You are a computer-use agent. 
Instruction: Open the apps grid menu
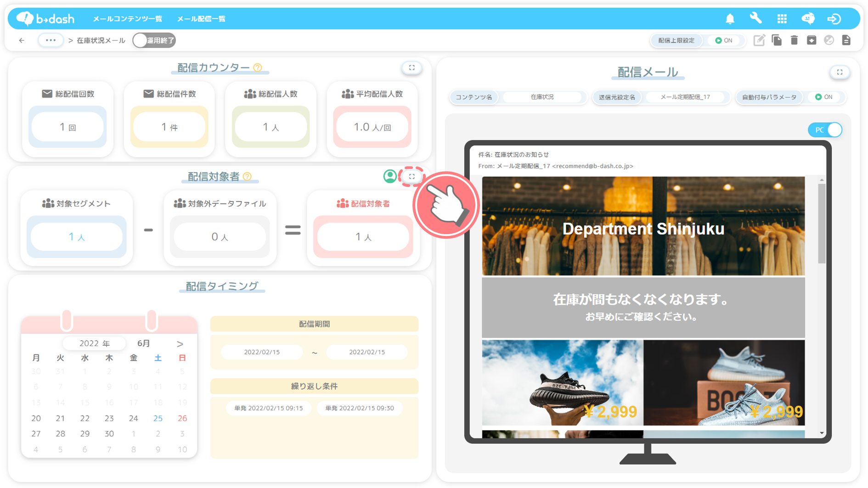782,19
